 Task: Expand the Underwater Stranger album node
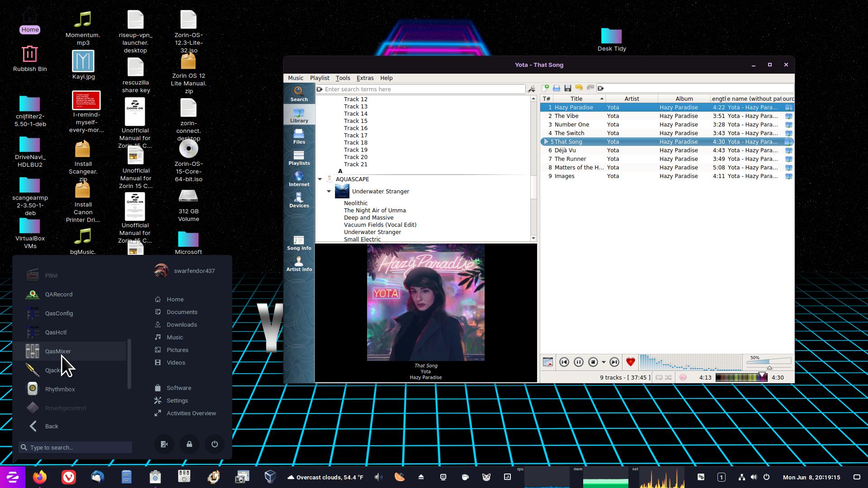click(330, 191)
